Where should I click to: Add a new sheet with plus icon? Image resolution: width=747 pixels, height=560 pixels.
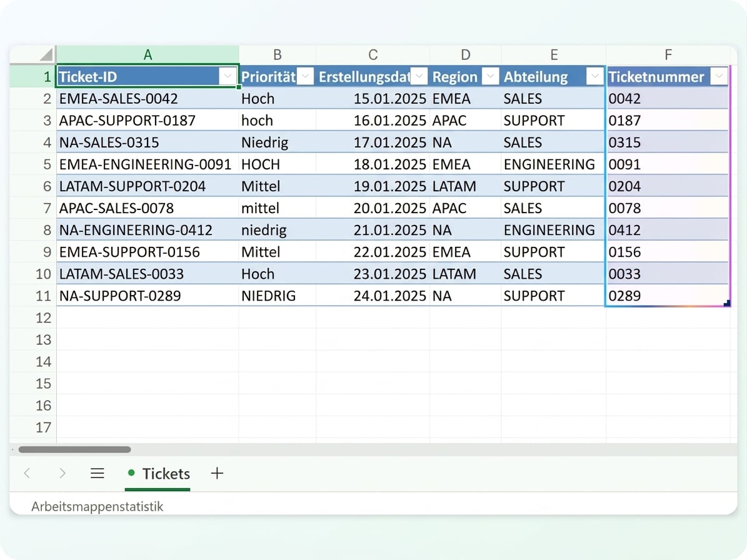pyautogui.click(x=217, y=473)
